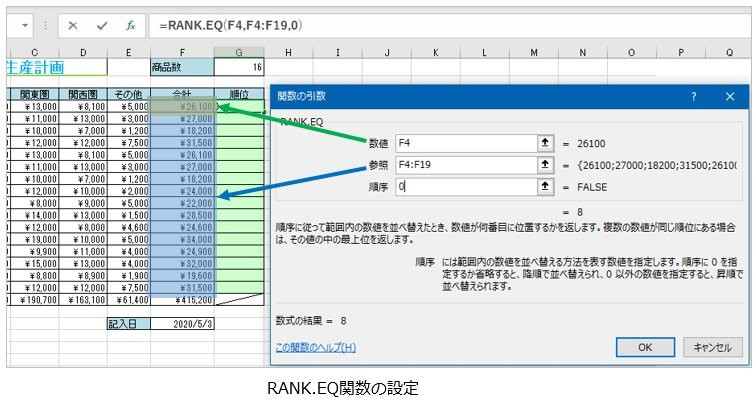Click inside the 参照 input field
The width and height of the screenshot is (756, 405).
pyautogui.click(x=462, y=164)
